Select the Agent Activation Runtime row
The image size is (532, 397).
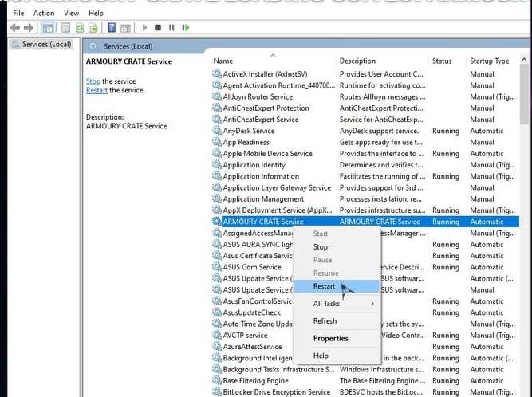click(365, 85)
